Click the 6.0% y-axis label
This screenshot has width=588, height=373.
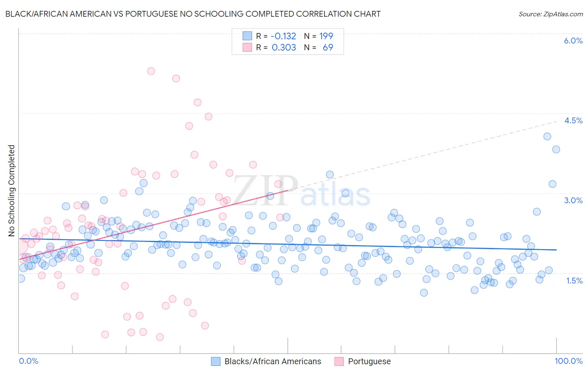[x=573, y=41]
